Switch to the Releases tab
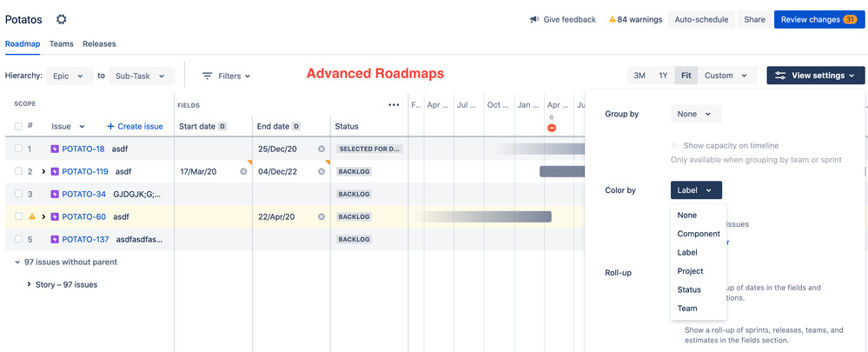 click(99, 43)
